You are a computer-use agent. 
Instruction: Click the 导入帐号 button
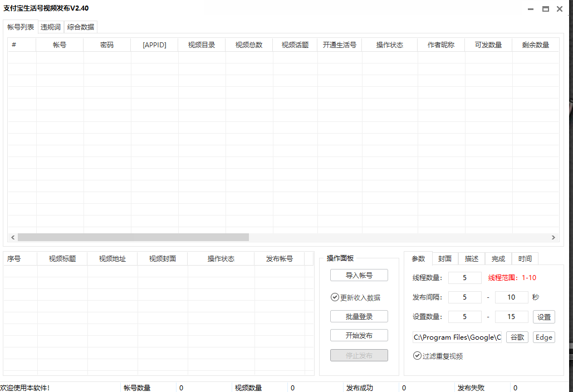pyautogui.click(x=359, y=275)
